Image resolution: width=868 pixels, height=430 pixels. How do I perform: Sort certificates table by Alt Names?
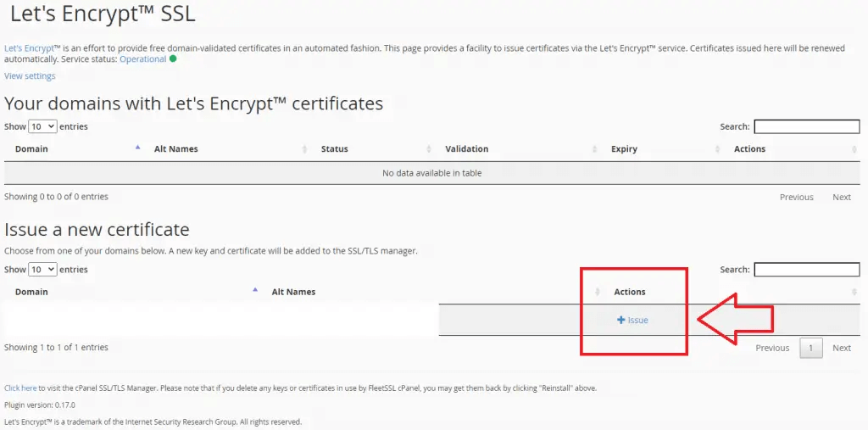(x=175, y=149)
